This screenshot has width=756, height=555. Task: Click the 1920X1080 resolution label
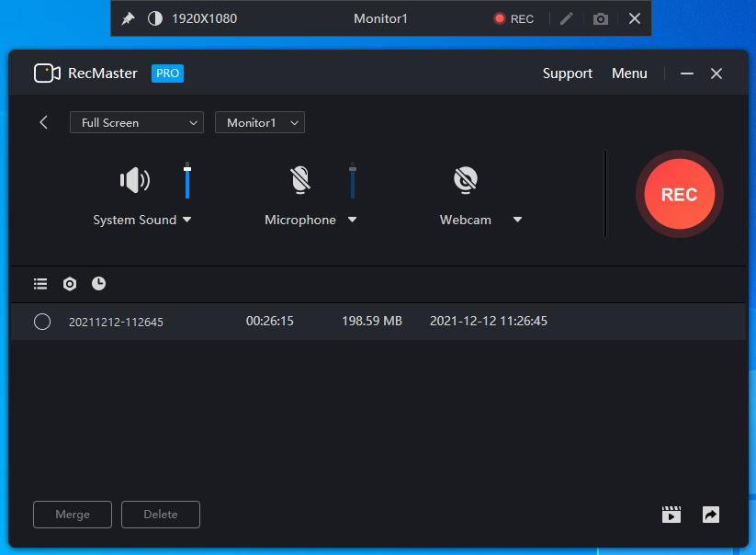(205, 18)
